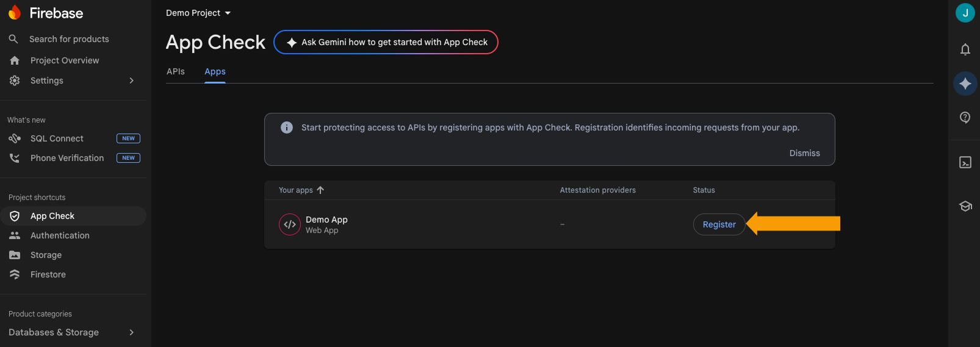Click the Phone Verification icon
This screenshot has height=347, width=980.
click(15, 158)
